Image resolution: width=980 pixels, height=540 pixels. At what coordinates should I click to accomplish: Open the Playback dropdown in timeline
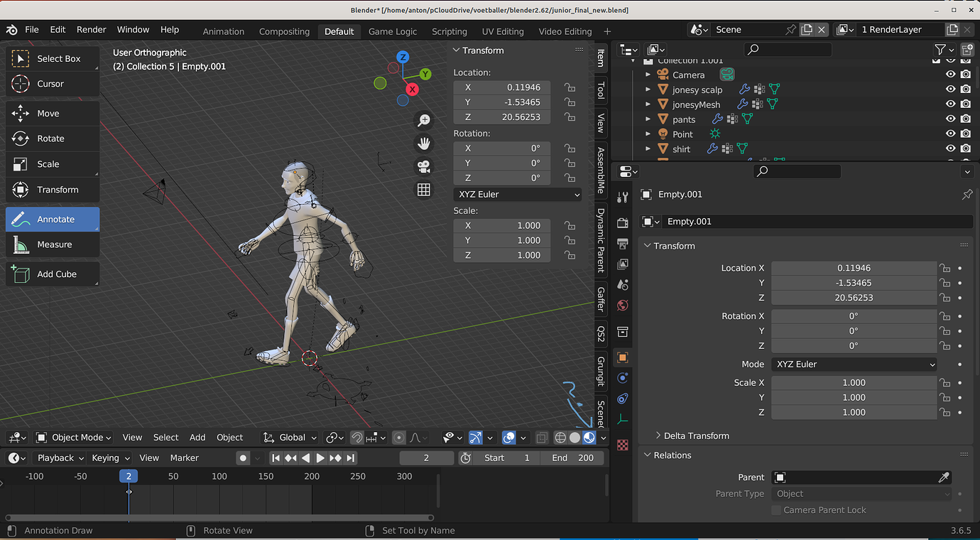60,458
